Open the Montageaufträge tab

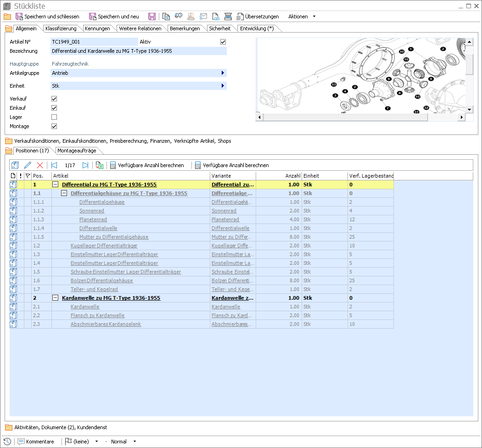76,151
